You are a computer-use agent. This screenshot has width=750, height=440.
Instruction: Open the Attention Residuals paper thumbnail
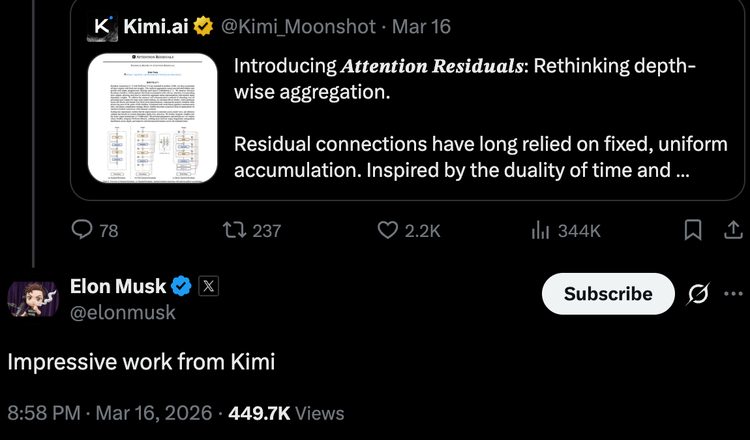[x=152, y=118]
